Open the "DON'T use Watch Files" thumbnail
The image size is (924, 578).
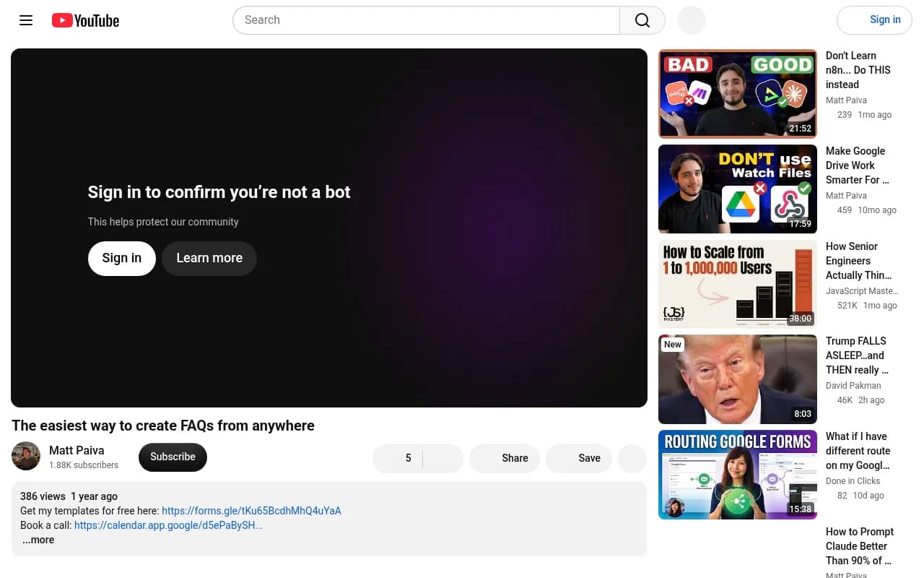738,189
